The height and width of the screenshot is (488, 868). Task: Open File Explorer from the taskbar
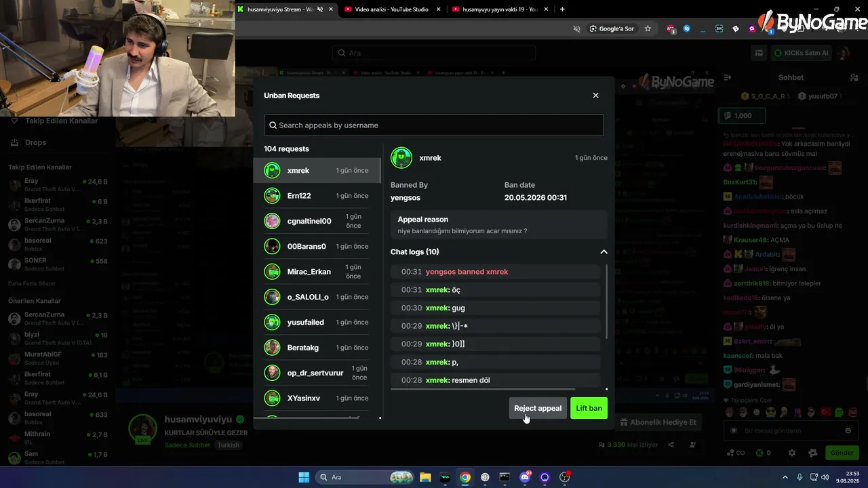coord(425,477)
